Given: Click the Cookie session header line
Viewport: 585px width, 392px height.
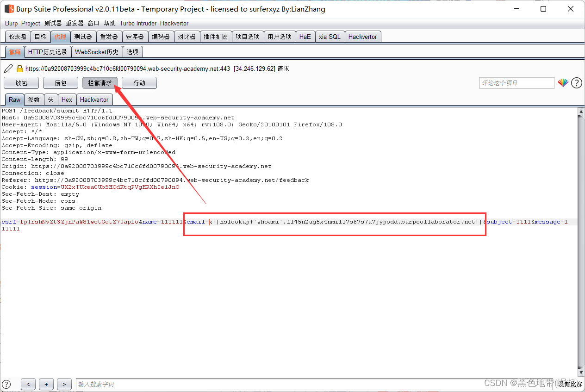Looking at the screenshot, I should [90, 187].
